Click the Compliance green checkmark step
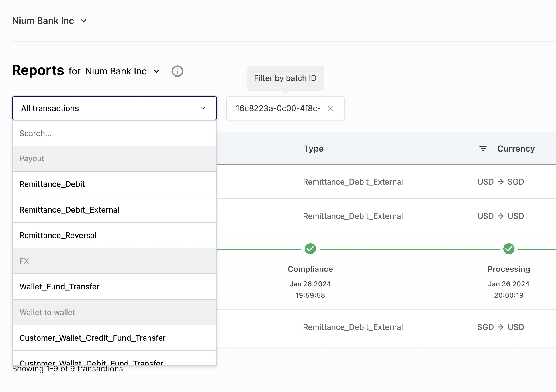This screenshot has height=392, width=556. click(310, 249)
